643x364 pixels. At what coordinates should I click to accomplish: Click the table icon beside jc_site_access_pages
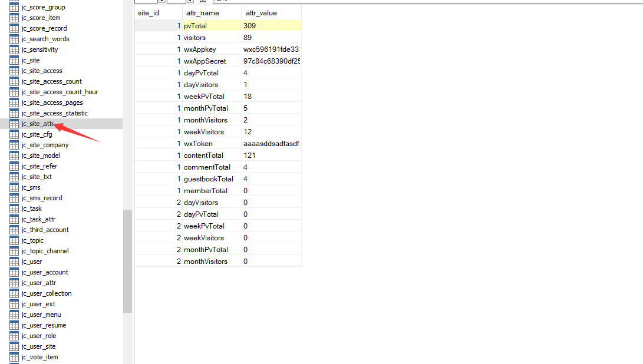click(x=14, y=102)
